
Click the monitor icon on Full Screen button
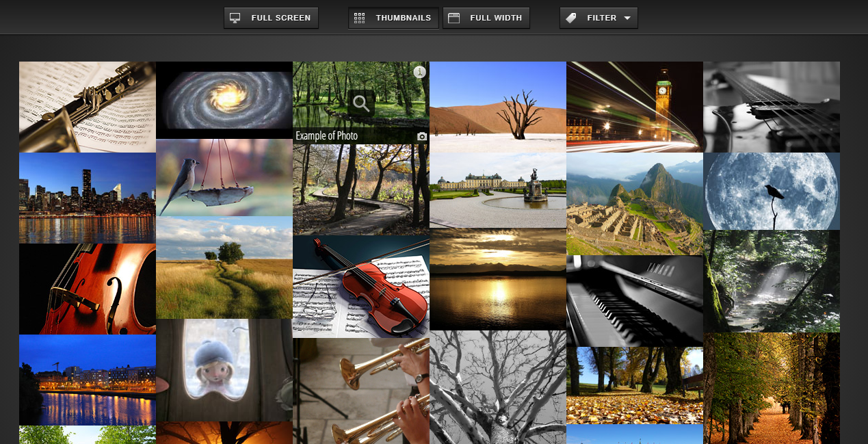click(x=235, y=18)
